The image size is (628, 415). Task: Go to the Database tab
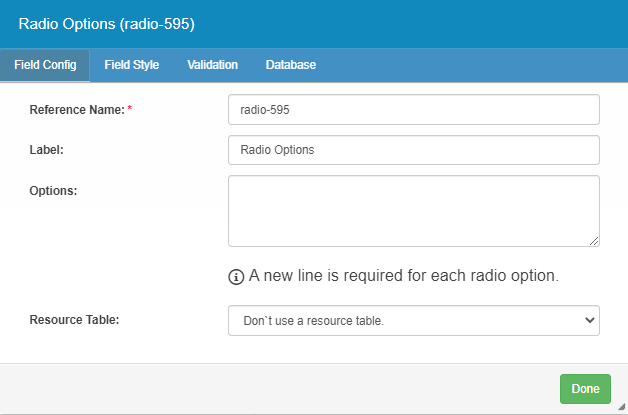pyautogui.click(x=290, y=65)
